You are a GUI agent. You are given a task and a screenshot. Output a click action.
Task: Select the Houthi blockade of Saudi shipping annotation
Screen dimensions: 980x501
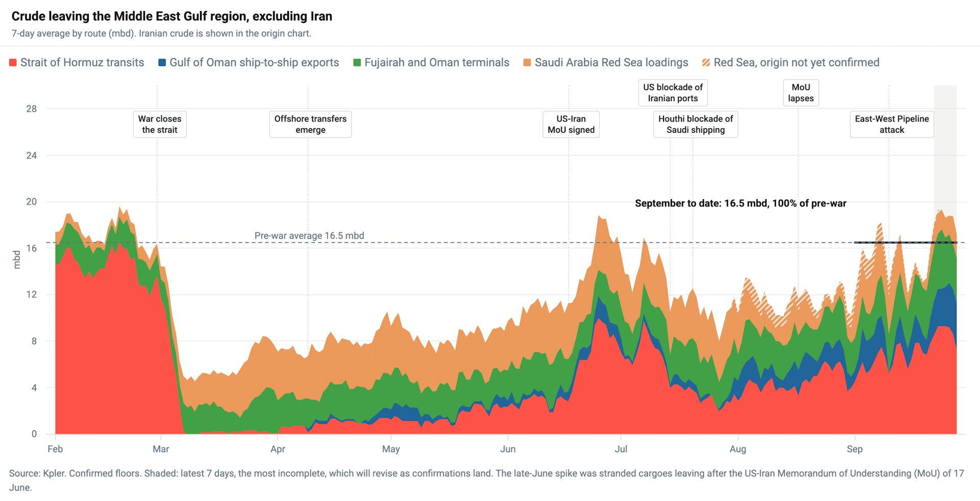pyautogui.click(x=696, y=124)
